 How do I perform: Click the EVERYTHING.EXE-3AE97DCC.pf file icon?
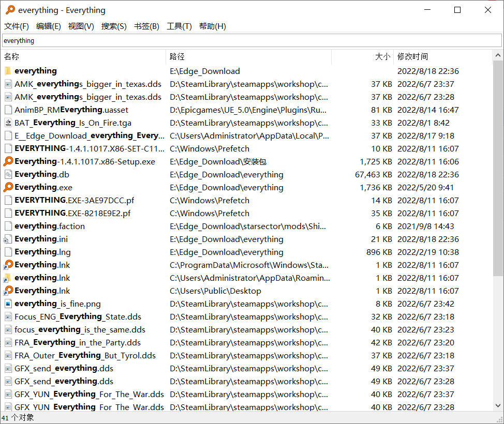tap(8, 201)
